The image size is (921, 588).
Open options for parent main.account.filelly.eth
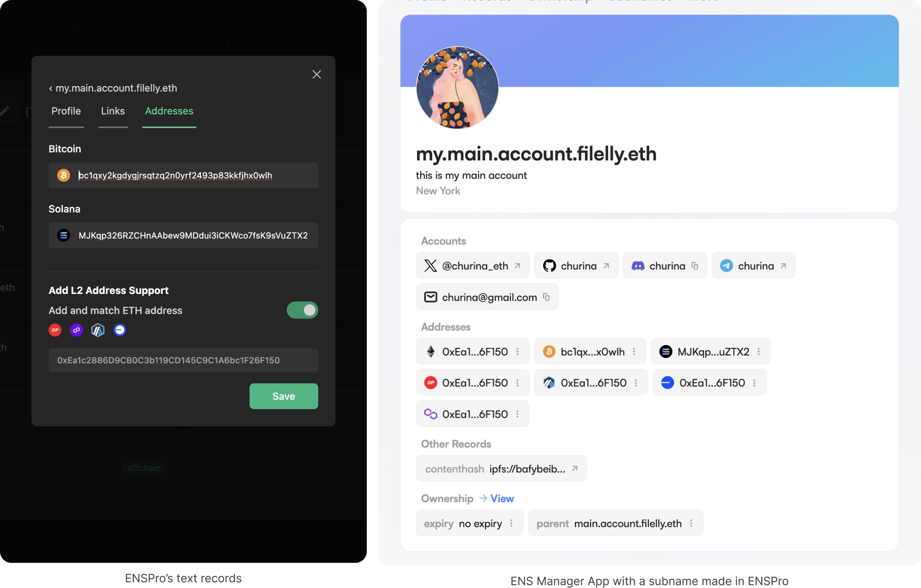[691, 523]
